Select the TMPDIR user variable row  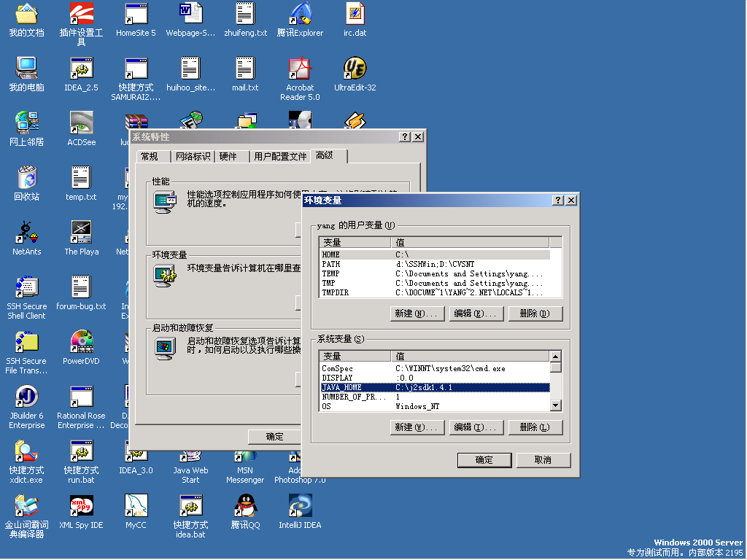435,293
